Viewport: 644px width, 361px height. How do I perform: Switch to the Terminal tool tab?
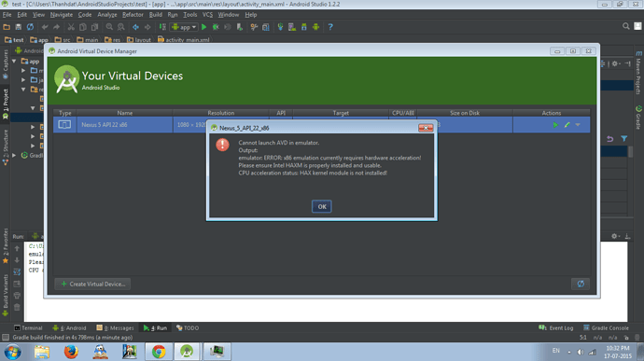(x=28, y=327)
